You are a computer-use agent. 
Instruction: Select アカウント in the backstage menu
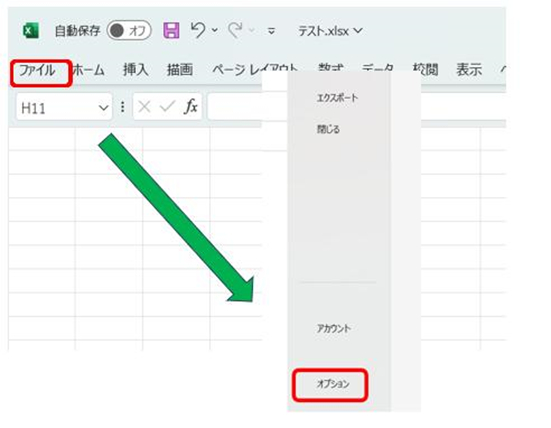[334, 328]
